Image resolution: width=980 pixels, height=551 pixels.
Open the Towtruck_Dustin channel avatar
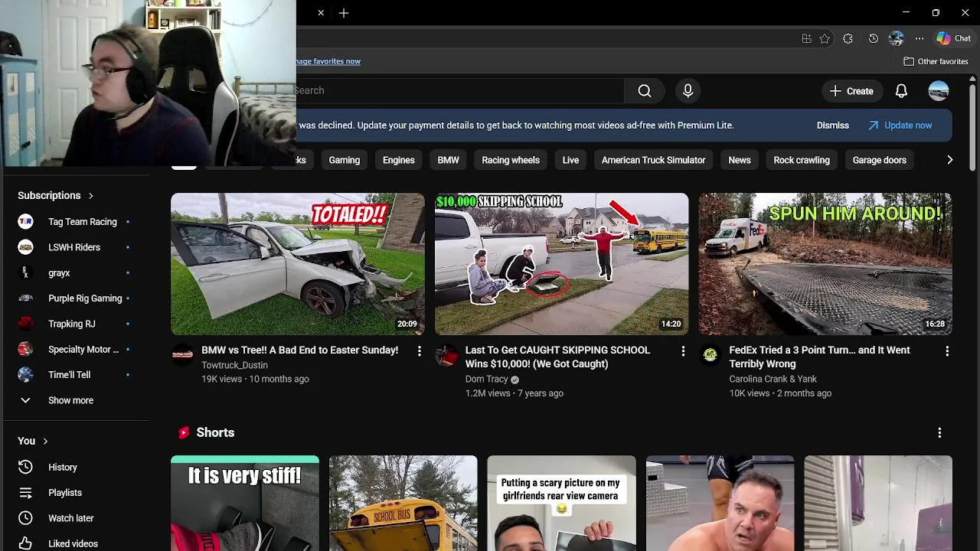(182, 354)
